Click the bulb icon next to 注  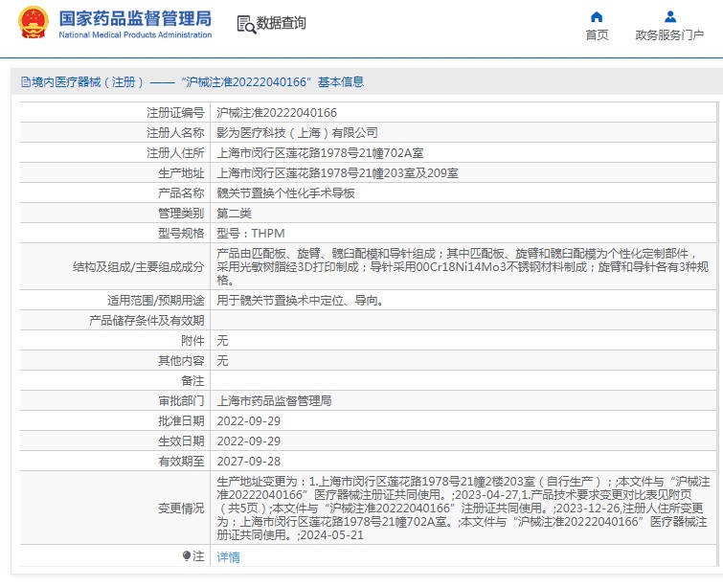click(187, 556)
